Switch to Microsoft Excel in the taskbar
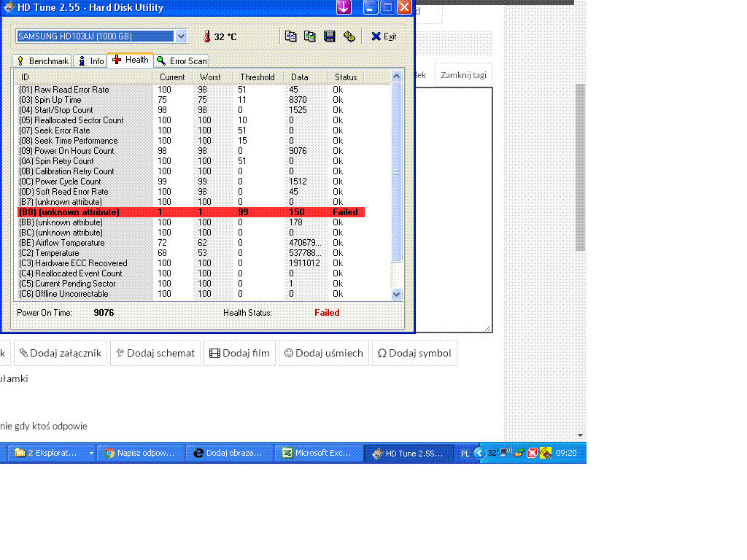747x560 pixels. click(x=318, y=453)
